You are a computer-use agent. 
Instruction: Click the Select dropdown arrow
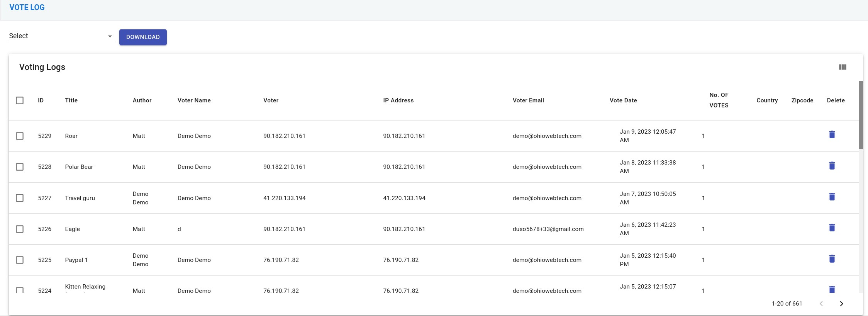(x=110, y=36)
